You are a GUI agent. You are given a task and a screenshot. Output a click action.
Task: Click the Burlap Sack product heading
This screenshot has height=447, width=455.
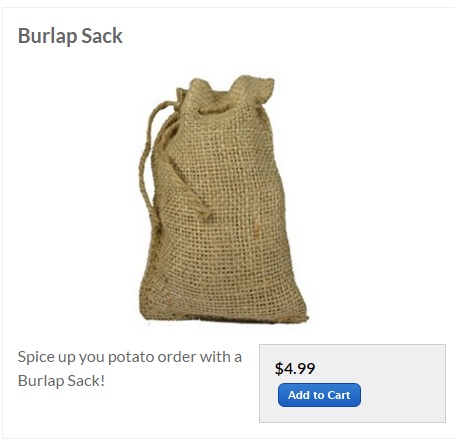pos(70,36)
